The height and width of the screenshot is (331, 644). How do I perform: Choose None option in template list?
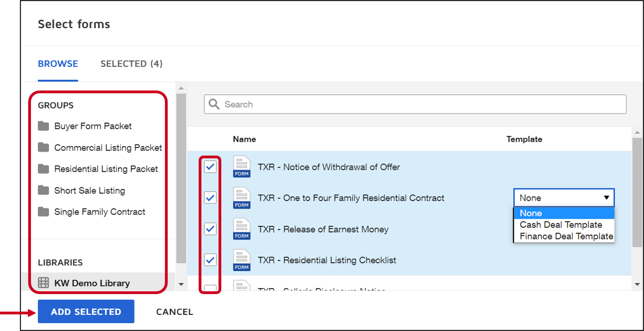564,213
